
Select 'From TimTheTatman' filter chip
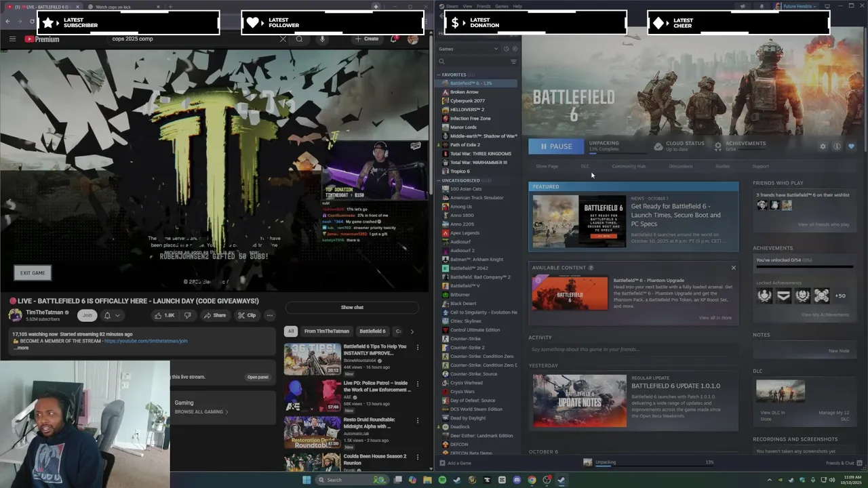pyautogui.click(x=326, y=331)
